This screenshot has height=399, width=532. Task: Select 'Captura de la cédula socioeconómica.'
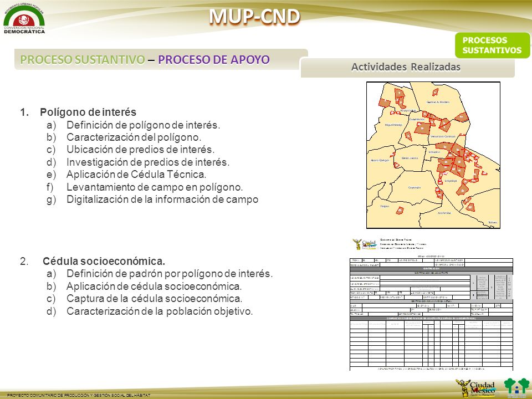coord(155,299)
